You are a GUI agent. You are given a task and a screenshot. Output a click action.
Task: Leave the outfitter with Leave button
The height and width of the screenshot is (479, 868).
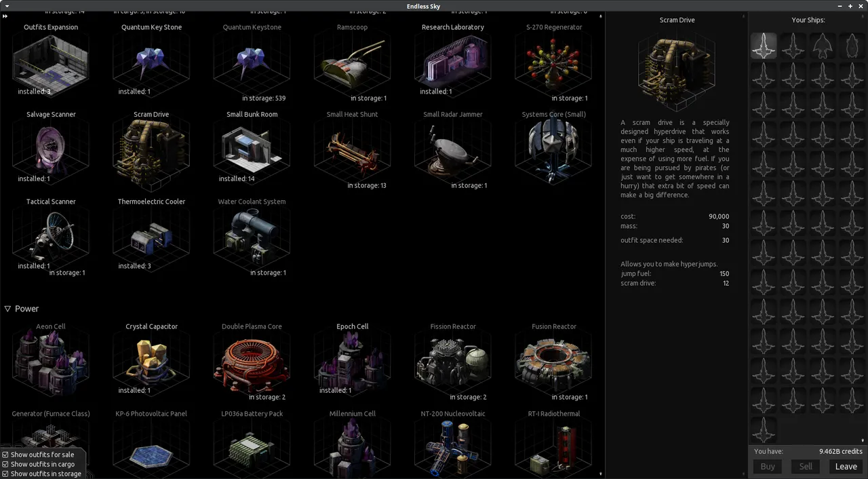pos(846,466)
